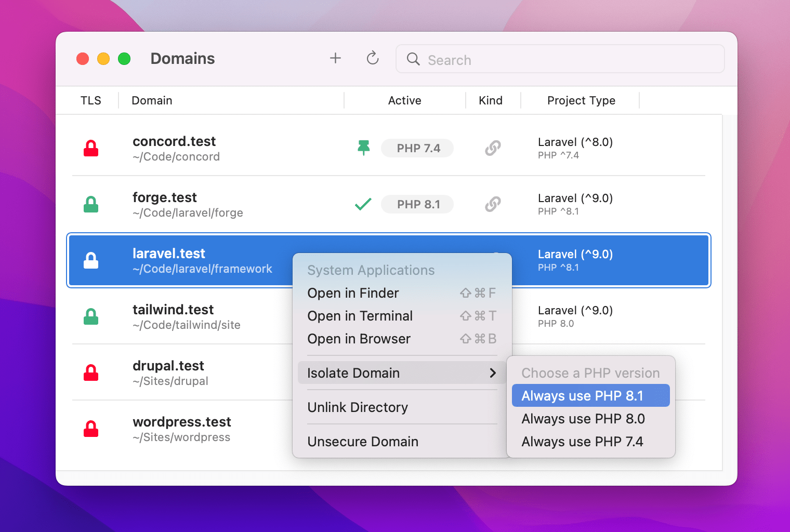Click PHP 8.0 requirement under tailwind.test
The height and width of the screenshot is (532, 790).
pos(556,324)
